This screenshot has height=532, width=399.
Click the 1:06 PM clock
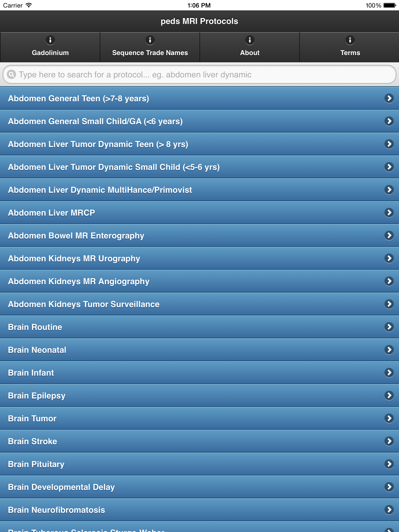(x=199, y=5)
